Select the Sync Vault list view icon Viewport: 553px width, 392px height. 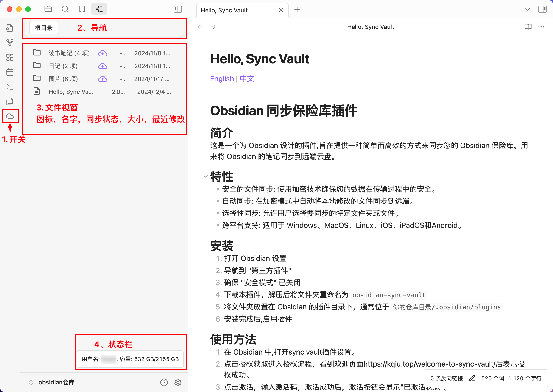coord(99,9)
